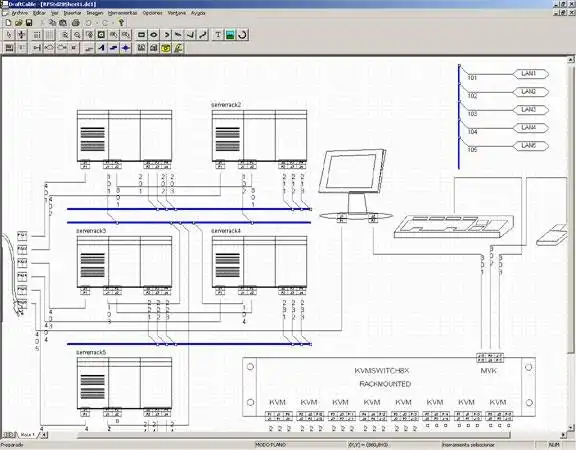This screenshot has width=576, height=450.
Task: Click the horizontal scrollbar right arrow
Action: [564, 435]
